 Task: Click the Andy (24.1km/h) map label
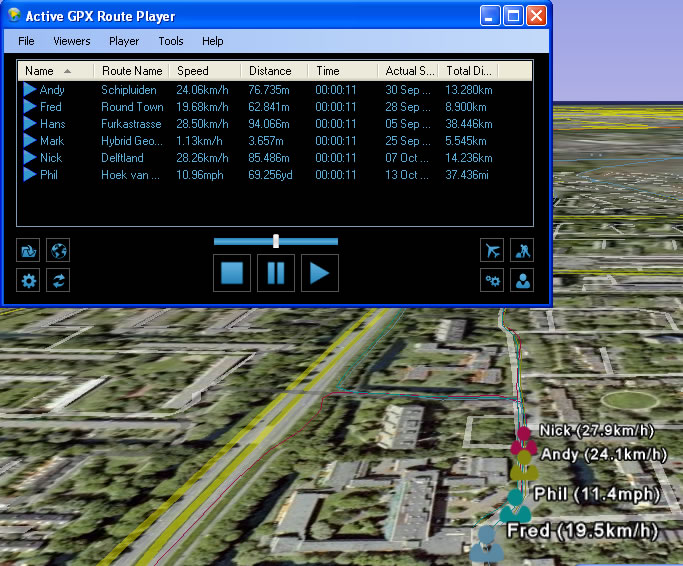604,454
